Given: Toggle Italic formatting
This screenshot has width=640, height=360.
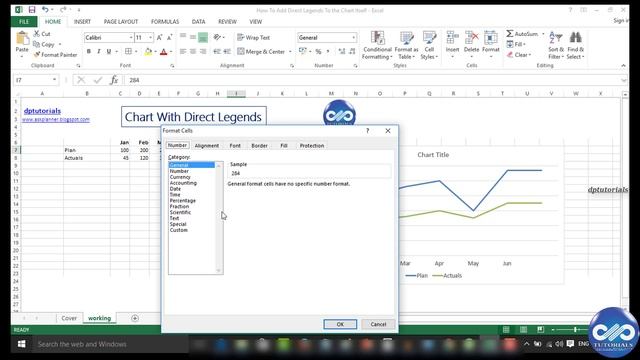Looking at the screenshot, I should [x=98, y=51].
